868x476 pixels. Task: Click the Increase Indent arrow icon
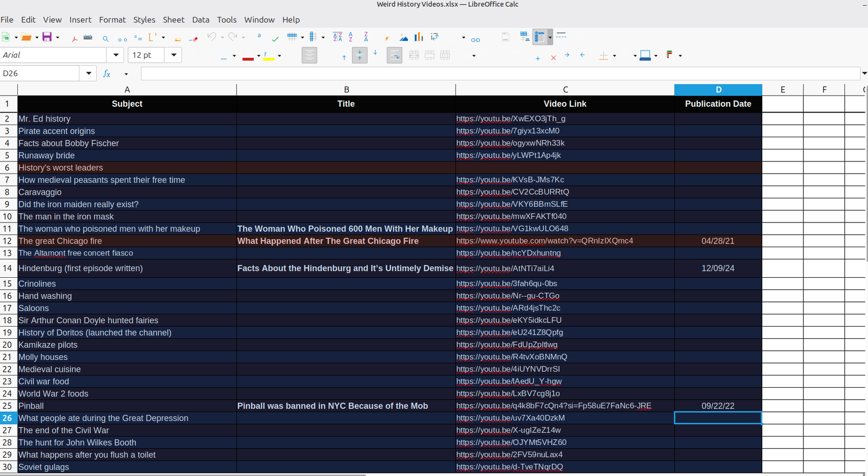567,54
